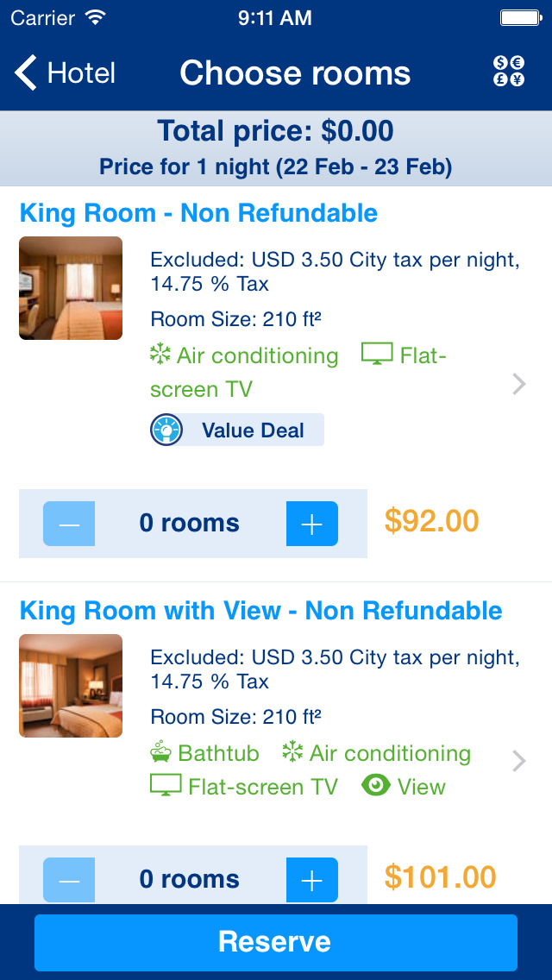Tap the Reserve button
The image size is (552, 980).
point(275,942)
